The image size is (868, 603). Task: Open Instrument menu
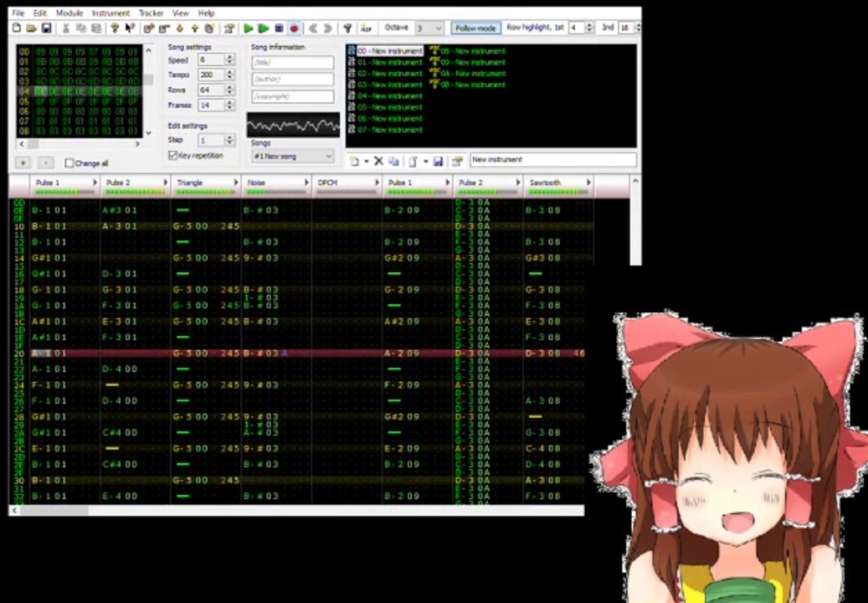tap(110, 13)
